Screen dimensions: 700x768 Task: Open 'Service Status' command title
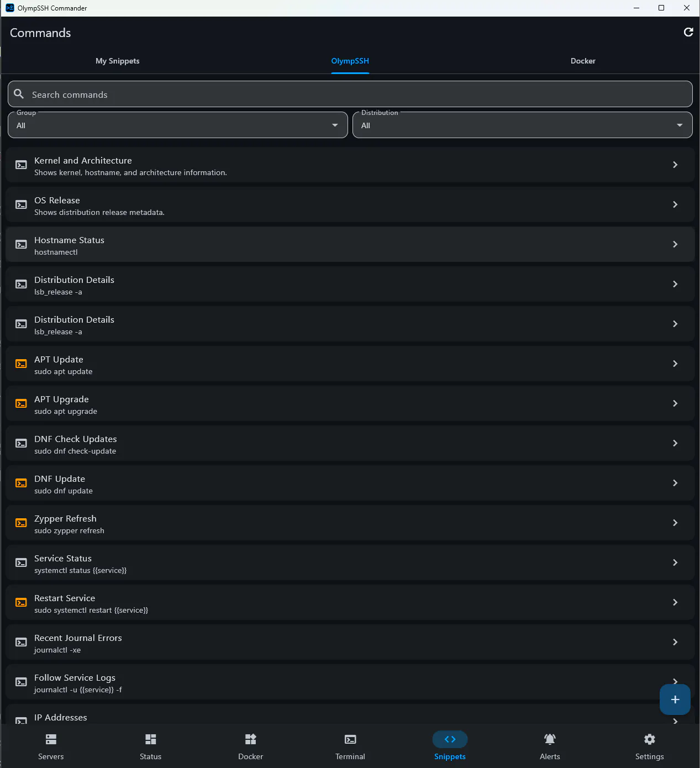point(63,559)
